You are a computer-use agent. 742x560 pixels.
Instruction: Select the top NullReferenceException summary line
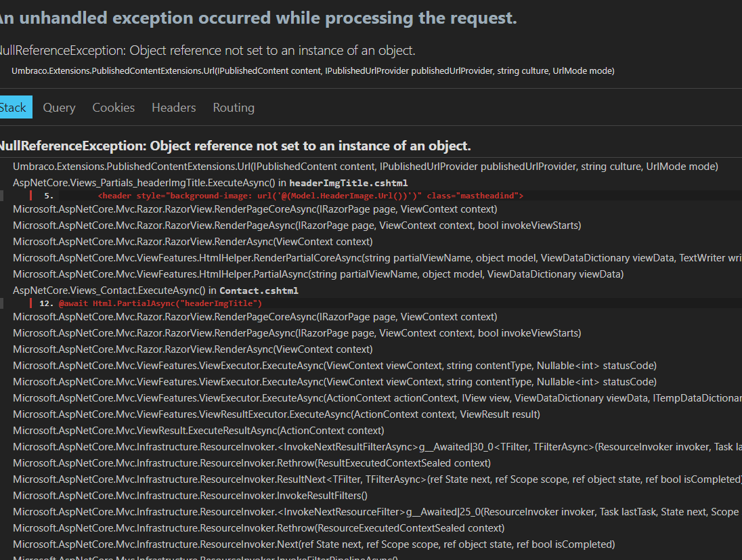[x=207, y=50]
